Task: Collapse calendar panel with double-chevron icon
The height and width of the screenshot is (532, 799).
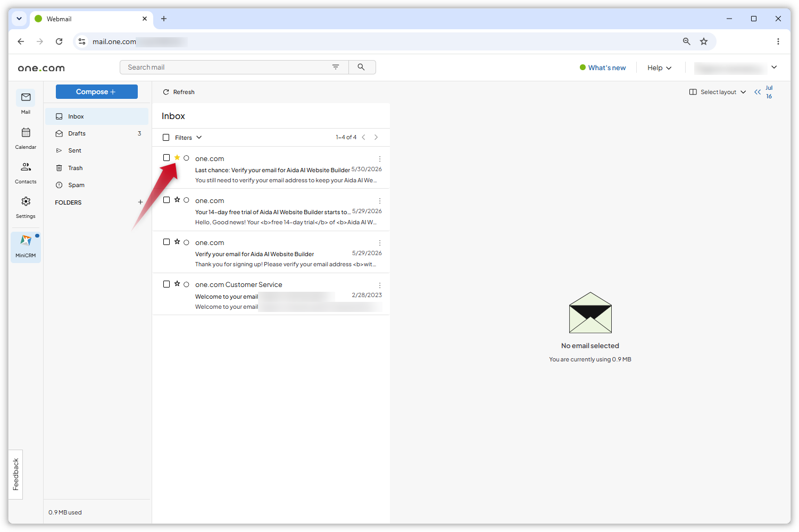Action: coord(758,92)
